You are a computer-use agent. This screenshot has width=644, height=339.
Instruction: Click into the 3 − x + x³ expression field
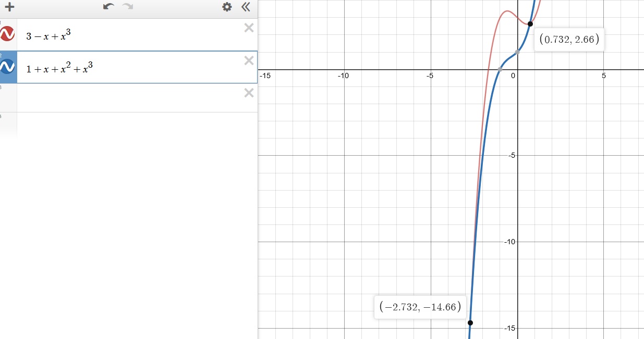tap(130, 35)
